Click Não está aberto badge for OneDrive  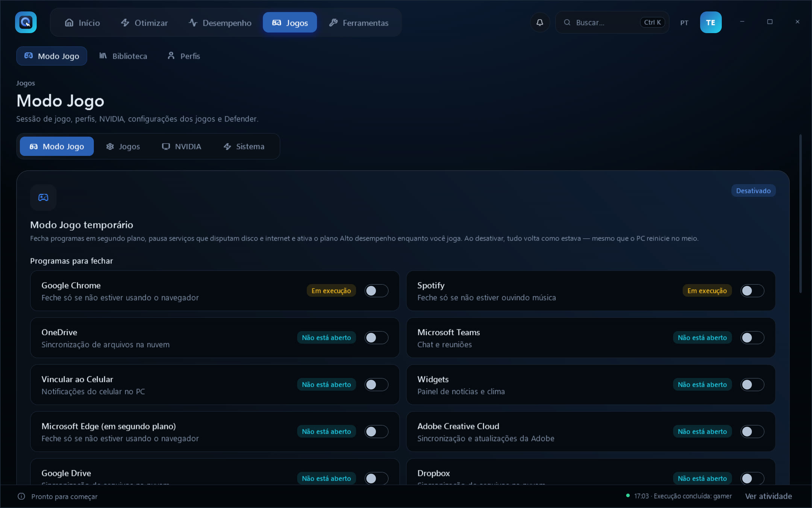click(x=326, y=338)
